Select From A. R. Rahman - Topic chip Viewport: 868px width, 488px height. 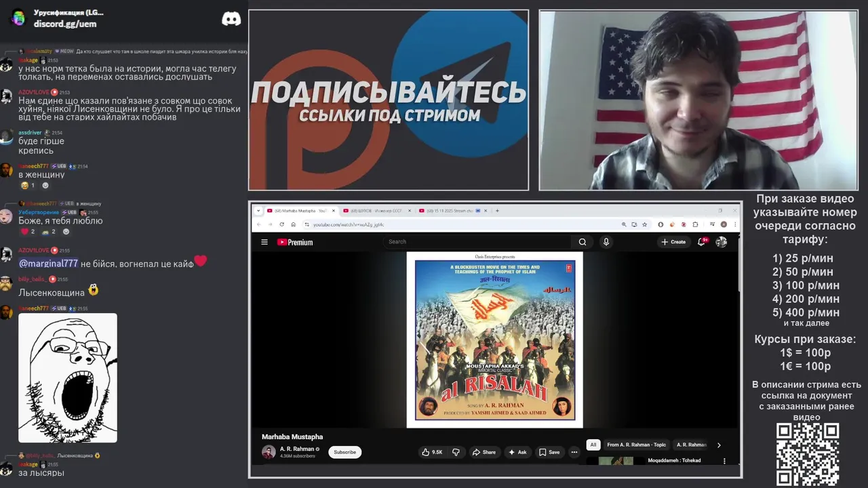(637, 445)
